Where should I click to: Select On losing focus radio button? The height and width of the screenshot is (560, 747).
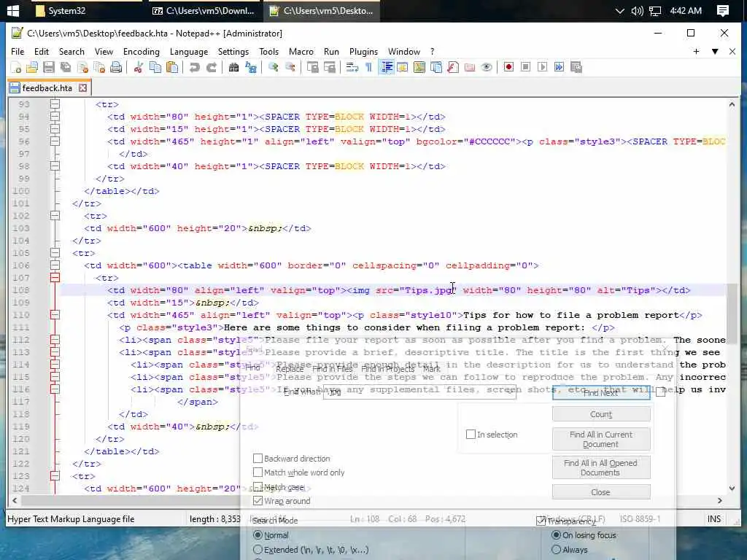pyautogui.click(x=556, y=535)
